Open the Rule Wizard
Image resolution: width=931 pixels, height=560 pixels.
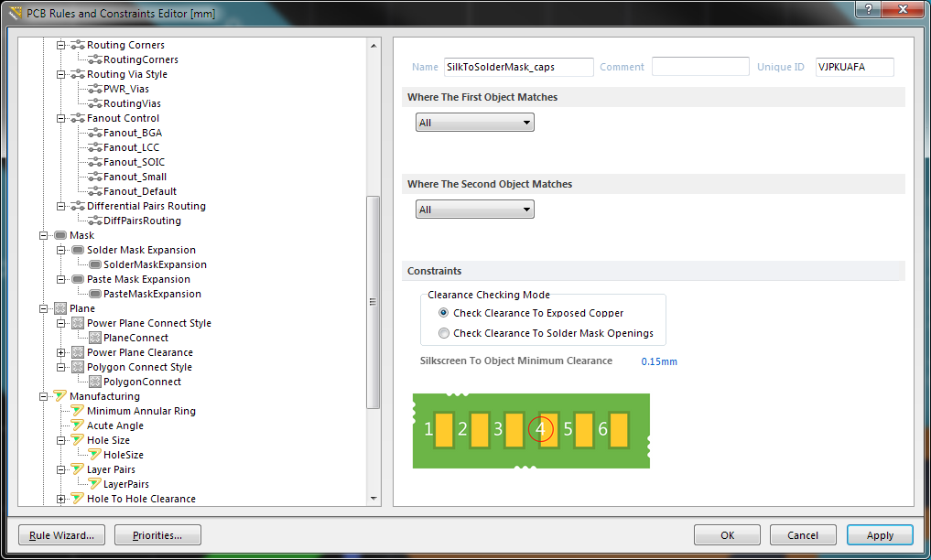pos(61,535)
